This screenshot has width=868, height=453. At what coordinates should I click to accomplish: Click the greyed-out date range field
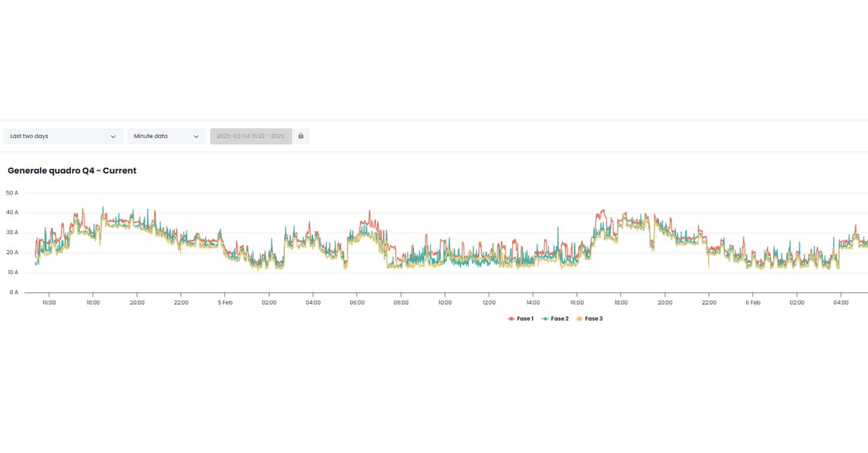[x=251, y=136]
